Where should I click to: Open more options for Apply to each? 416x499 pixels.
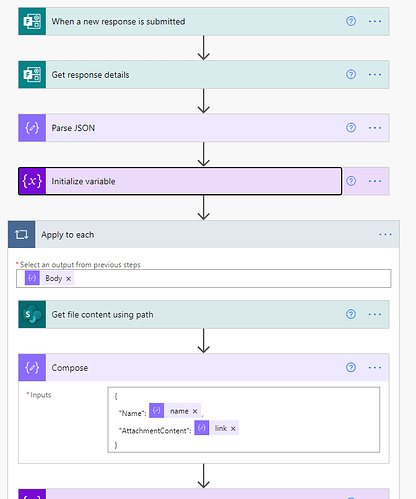pyautogui.click(x=385, y=234)
